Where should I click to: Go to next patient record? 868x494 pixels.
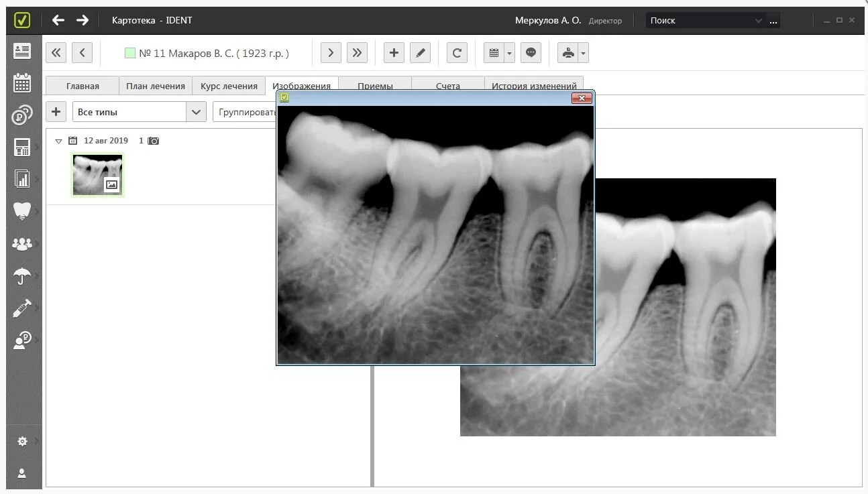click(x=331, y=53)
